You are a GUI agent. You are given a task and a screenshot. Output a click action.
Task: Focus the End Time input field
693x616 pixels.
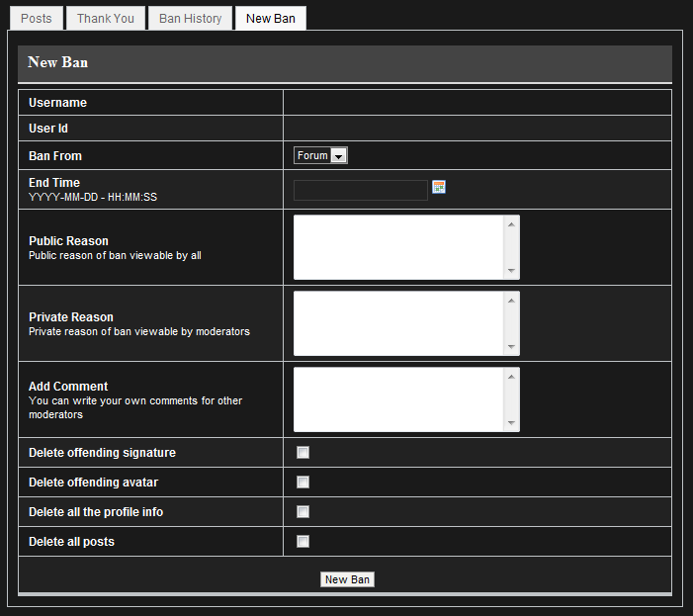click(x=361, y=190)
